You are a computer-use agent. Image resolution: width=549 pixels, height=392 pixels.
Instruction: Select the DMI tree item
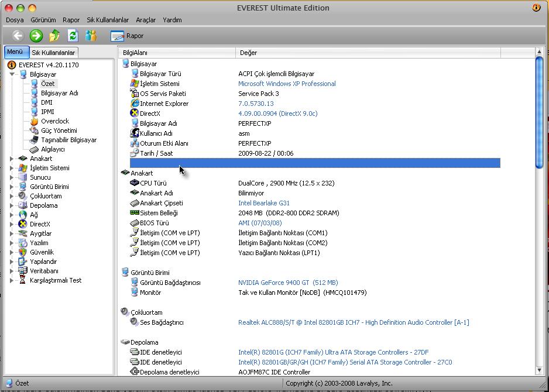47,102
